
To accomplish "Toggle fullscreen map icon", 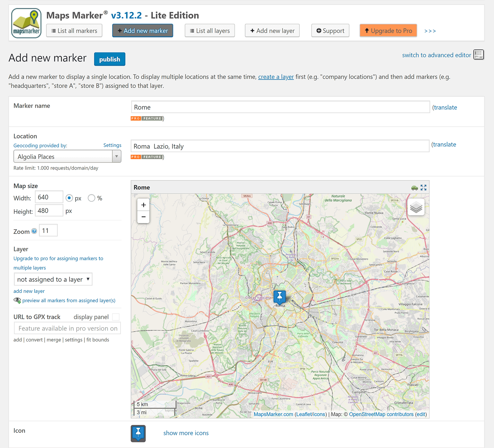I will 424,188.
